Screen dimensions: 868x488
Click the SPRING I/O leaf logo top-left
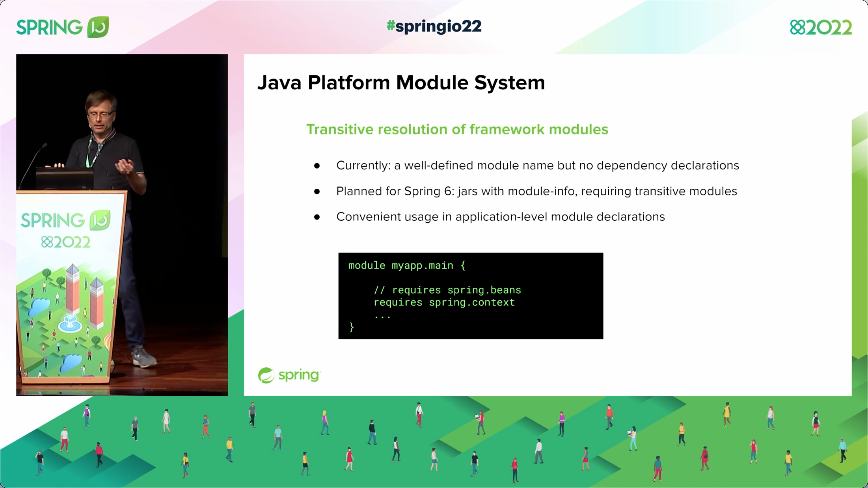point(98,27)
